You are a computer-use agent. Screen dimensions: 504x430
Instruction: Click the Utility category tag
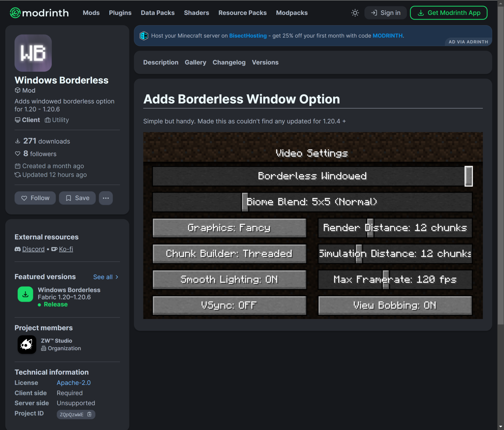click(x=57, y=120)
